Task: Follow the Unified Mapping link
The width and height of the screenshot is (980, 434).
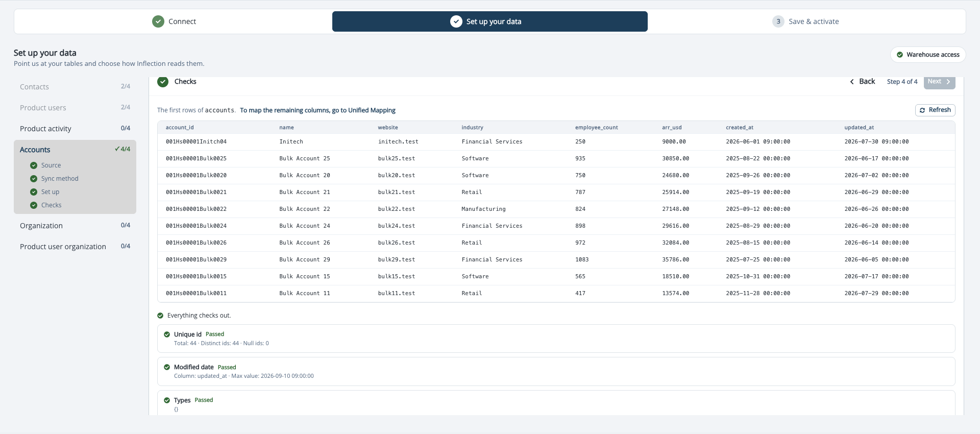Action: (318, 110)
